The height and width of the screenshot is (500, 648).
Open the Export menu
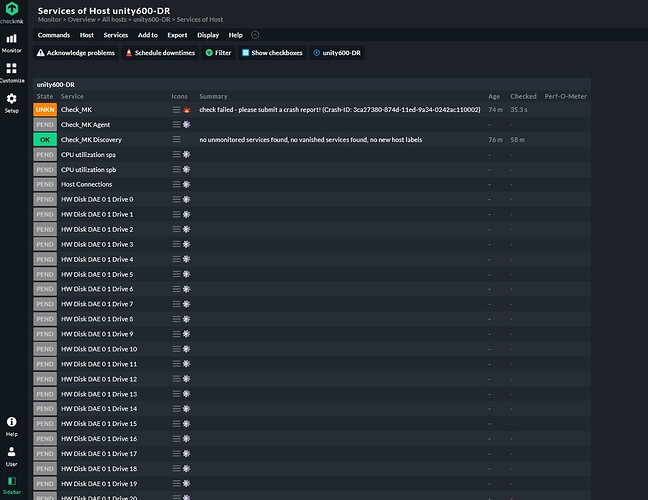(177, 35)
